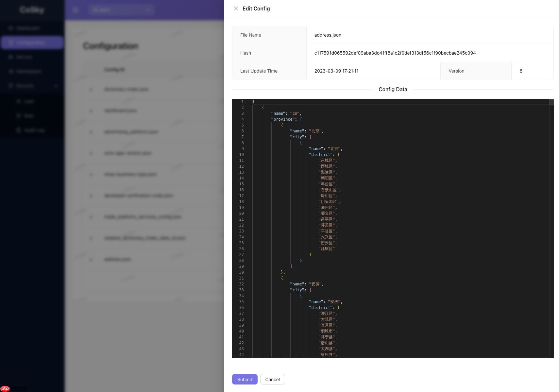
Task: Click the Version value showing 8
Action: [x=521, y=71]
